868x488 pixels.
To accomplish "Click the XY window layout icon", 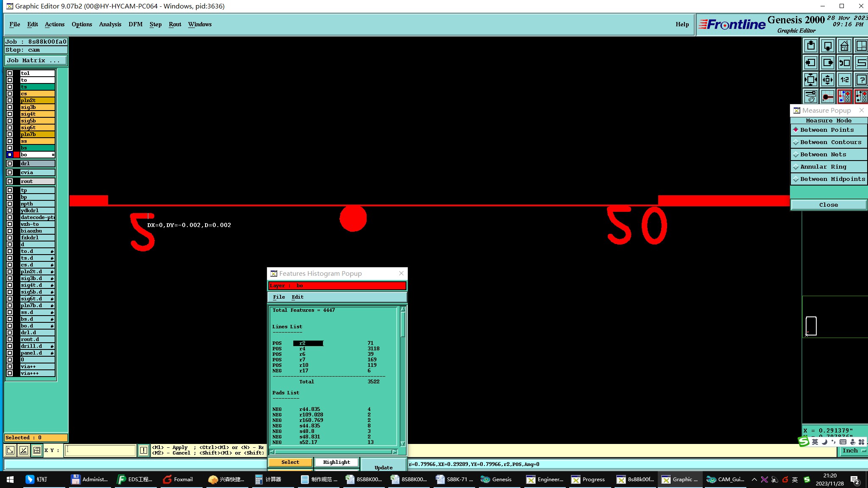I will point(861,46).
